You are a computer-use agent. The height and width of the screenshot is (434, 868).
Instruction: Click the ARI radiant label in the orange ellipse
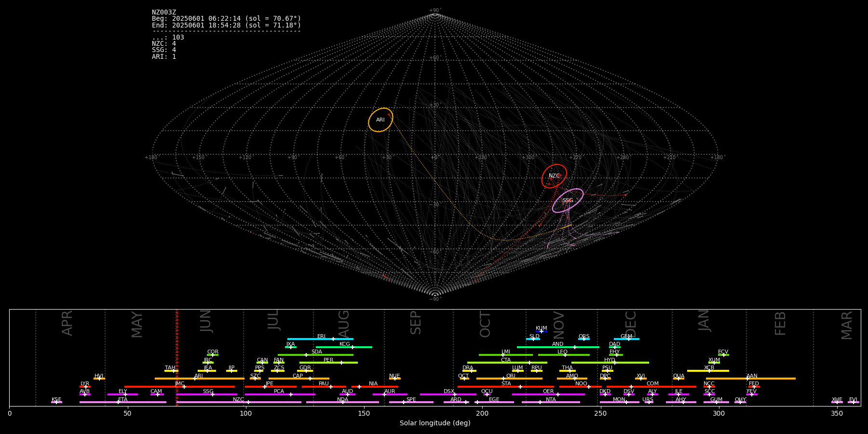pyautogui.click(x=380, y=120)
